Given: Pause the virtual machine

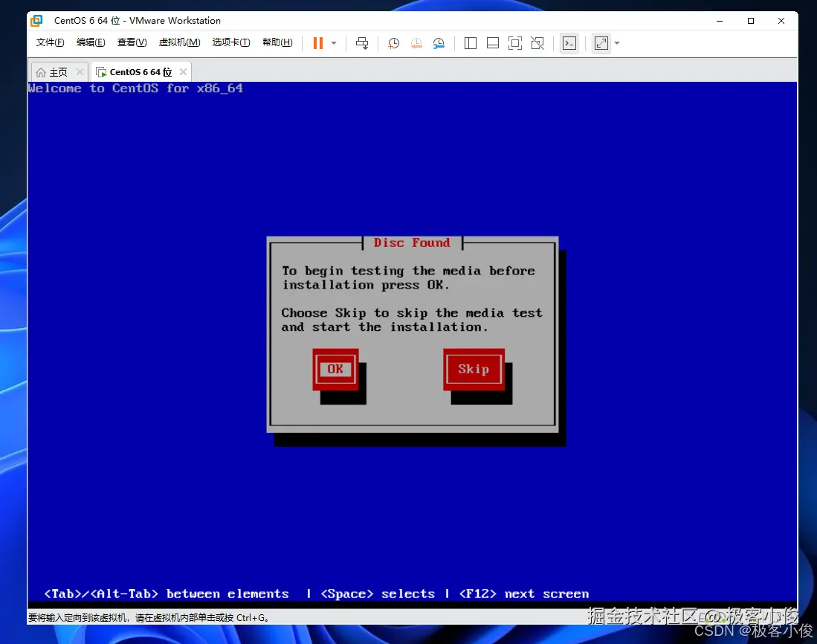Looking at the screenshot, I should (318, 43).
